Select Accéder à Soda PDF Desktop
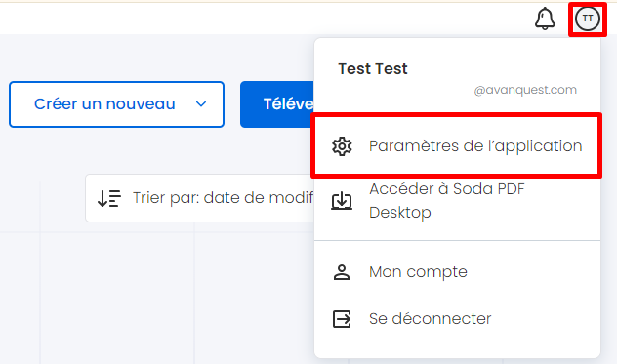Screen dimensions: 617x364 457,201
